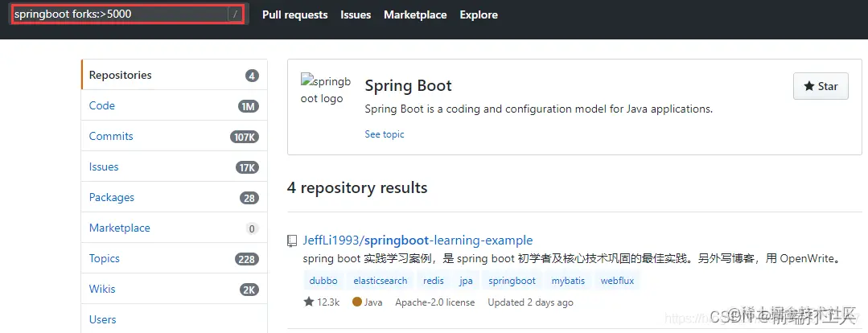Click the search box containing springboot forks:>5000
868x333 pixels.
[129, 14]
